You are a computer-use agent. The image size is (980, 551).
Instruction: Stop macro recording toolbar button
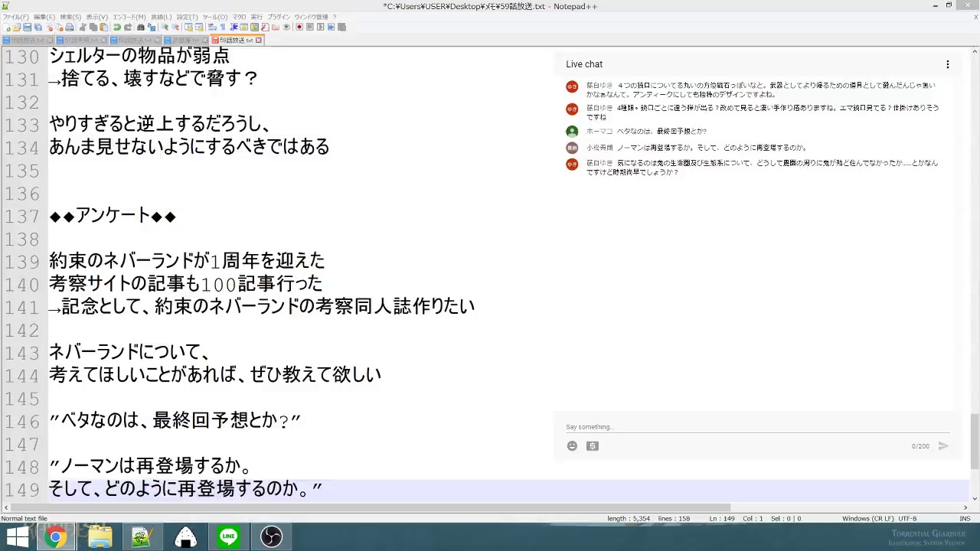point(310,28)
